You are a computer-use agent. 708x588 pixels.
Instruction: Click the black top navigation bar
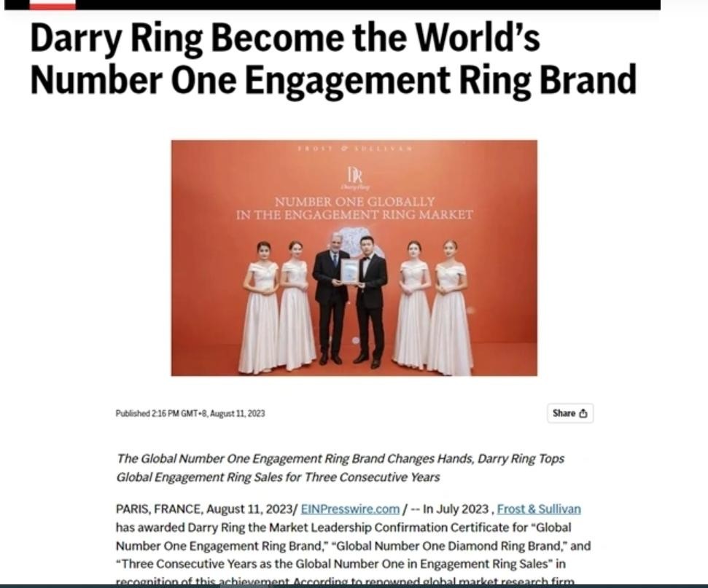click(332, 4)
